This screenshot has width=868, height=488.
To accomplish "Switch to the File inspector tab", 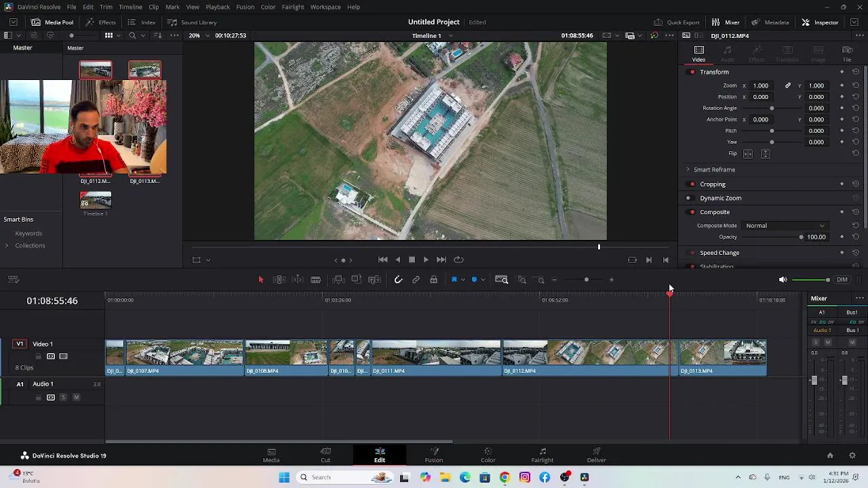I will point(847,54).
